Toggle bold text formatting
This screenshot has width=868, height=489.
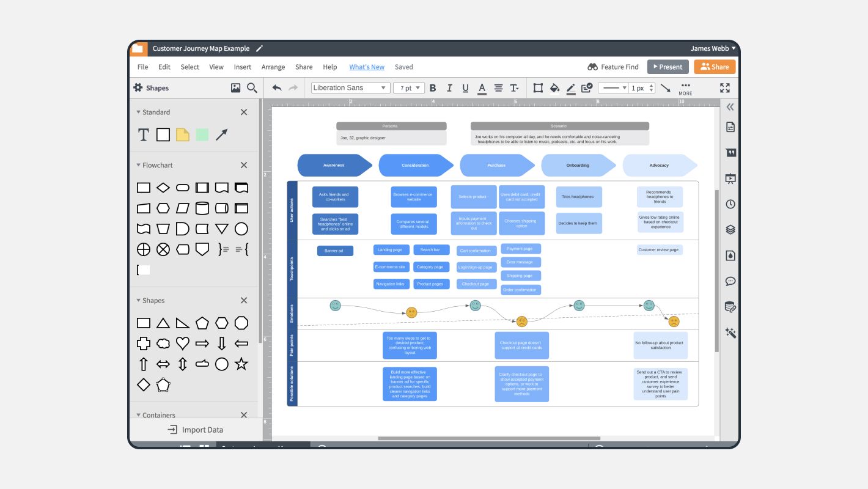click(x=432, y=87)
